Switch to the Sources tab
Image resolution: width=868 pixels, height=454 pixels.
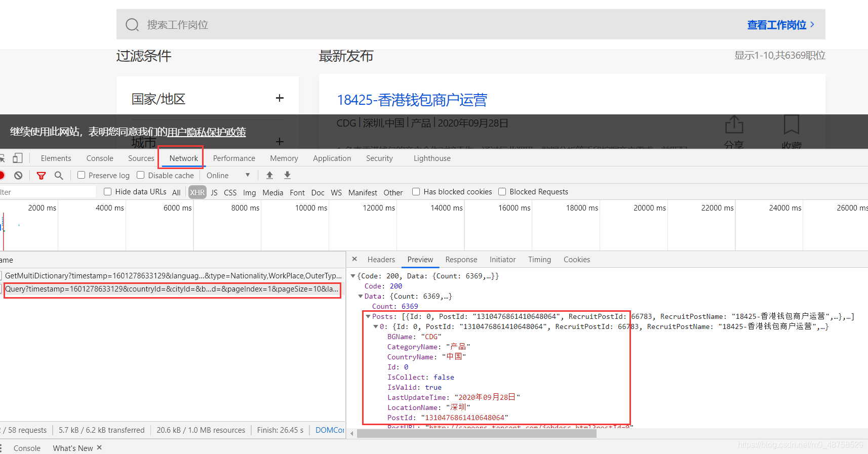(x=141, y=158)
